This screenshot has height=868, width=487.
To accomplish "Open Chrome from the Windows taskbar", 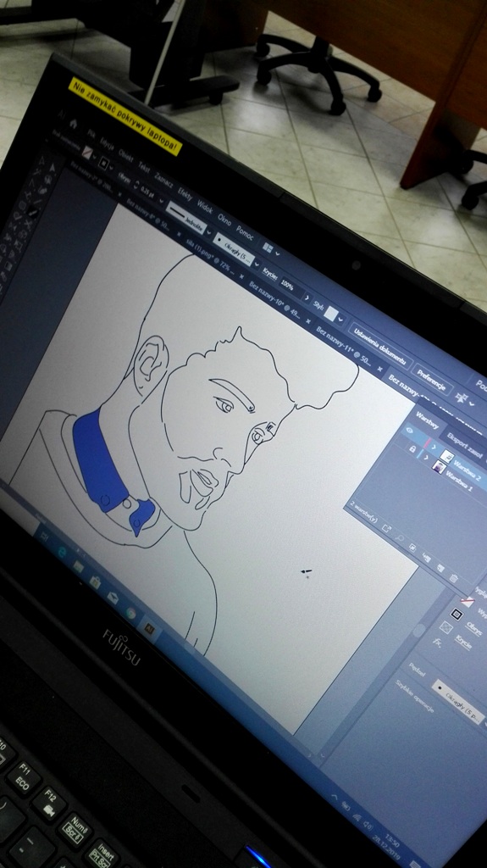I will coord(130,613).
